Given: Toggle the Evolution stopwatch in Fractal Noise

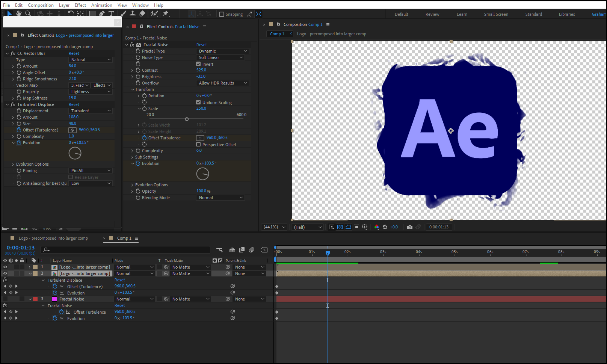Looking at the screenshot, I should 138,163.
